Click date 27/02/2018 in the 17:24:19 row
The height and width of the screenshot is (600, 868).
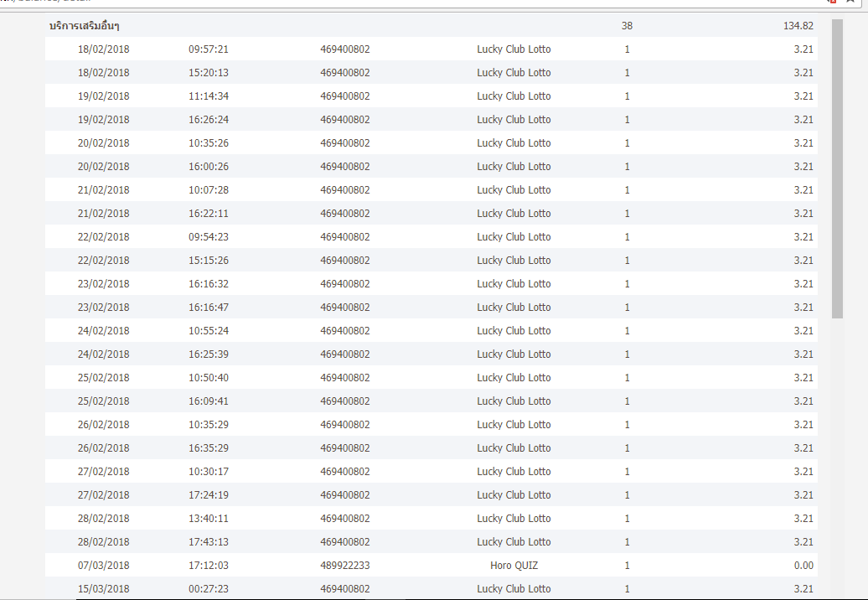(104, 495)
